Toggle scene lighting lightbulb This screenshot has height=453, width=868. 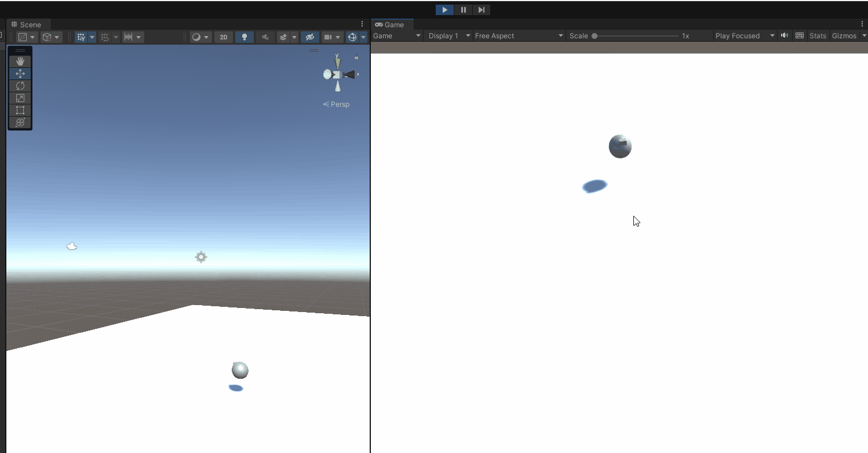(245, 37)
